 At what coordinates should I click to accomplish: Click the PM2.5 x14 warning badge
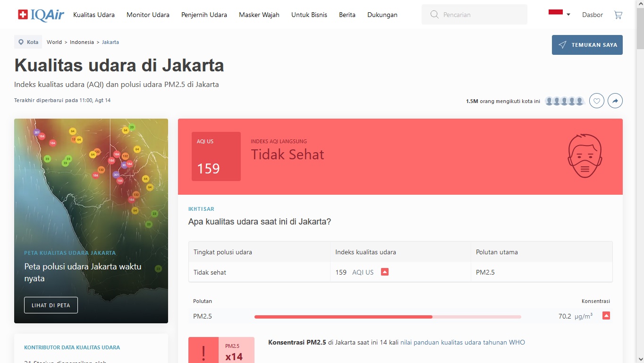point(221,351)
